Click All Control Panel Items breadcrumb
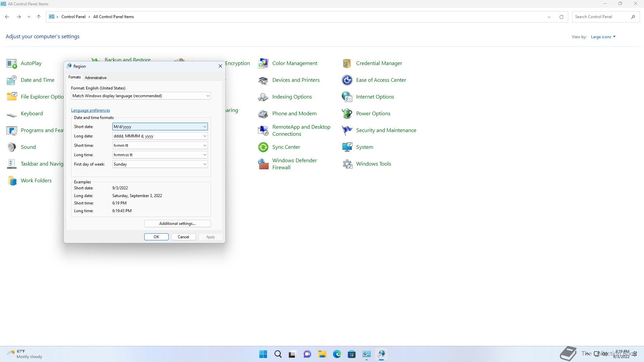644x362 pixels. click(113, 17)
